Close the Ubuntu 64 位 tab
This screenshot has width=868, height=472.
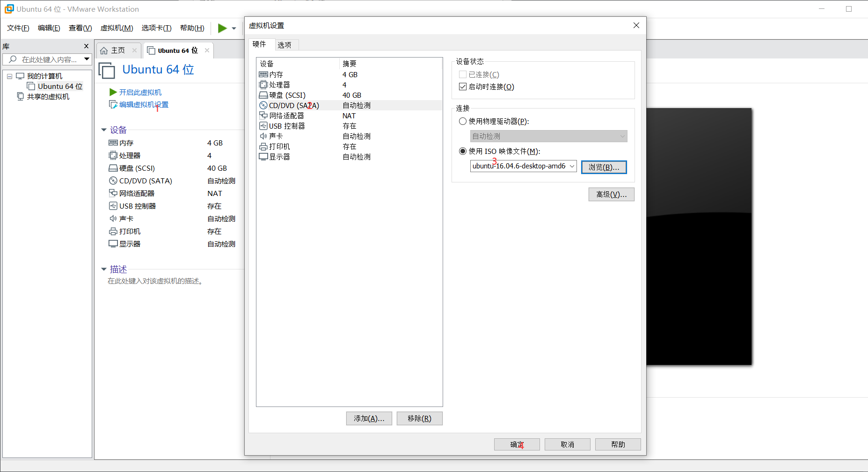[207, 51]
